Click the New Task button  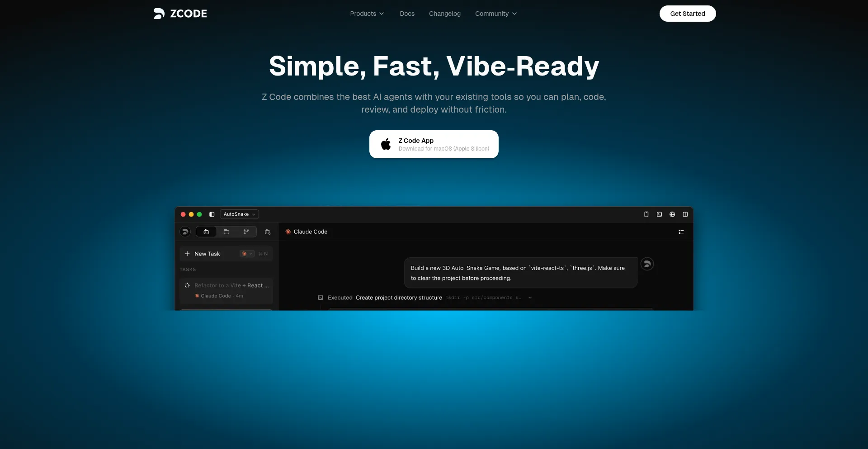226,254
